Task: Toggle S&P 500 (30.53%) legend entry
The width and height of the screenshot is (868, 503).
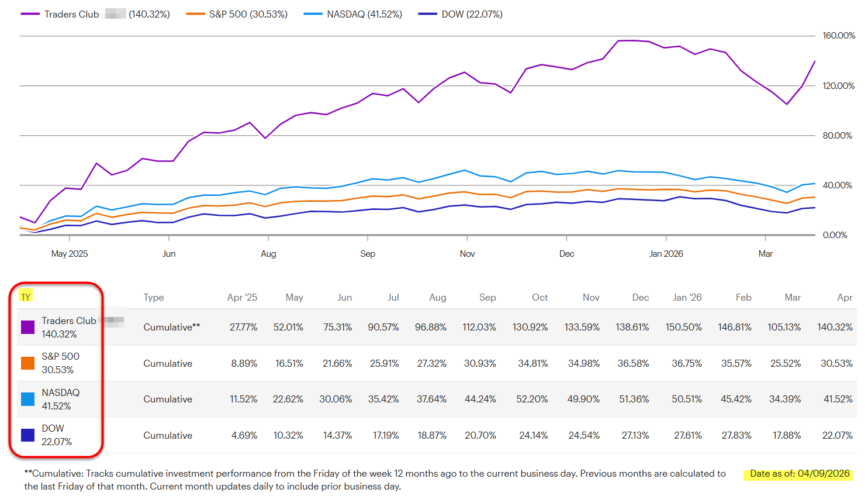Action: 237,14
